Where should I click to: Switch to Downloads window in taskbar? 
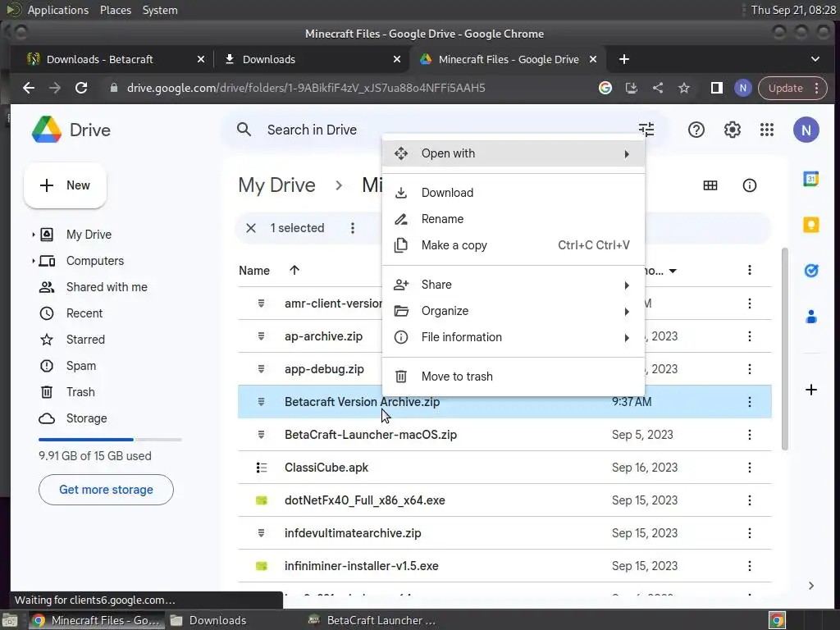pyautogui.click(x=209, y=620)
